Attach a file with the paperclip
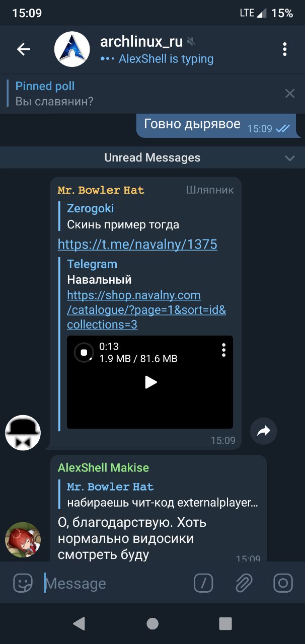This screenshot has width=305, height=644. (x=244, y=583)
